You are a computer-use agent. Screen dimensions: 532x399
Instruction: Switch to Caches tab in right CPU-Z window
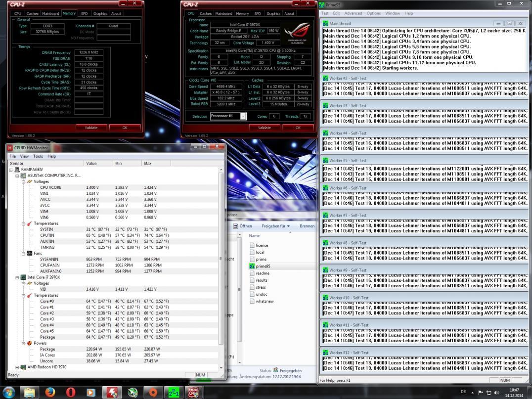point(206,13)
